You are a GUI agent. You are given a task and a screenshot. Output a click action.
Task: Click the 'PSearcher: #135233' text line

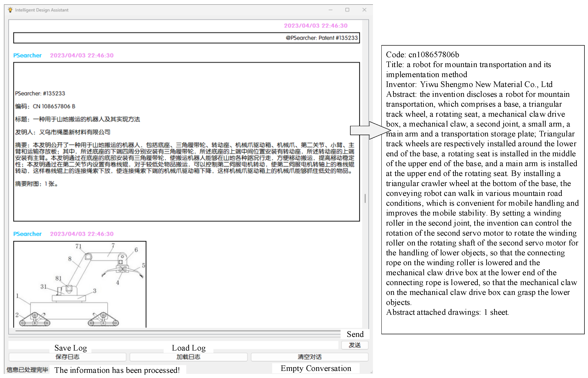[40, 93]
